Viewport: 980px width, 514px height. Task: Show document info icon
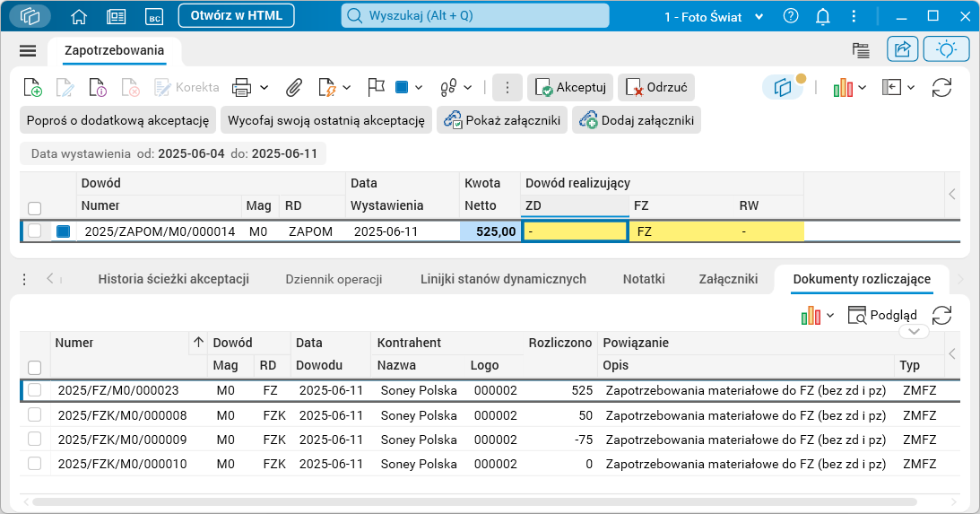pyautogui.click(x=98, y=88)
